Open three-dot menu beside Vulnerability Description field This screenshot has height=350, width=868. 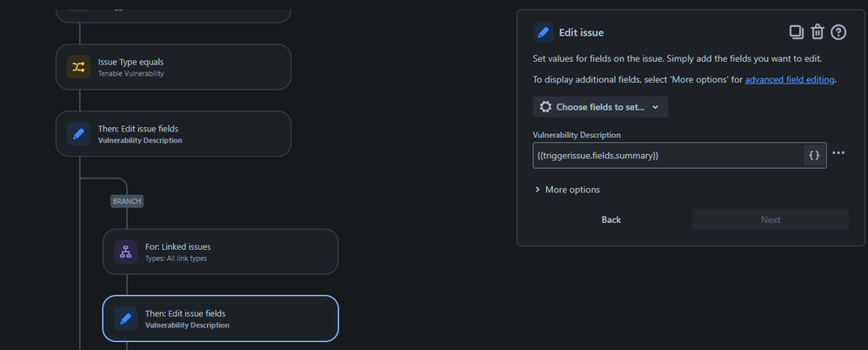coord(838,153)
